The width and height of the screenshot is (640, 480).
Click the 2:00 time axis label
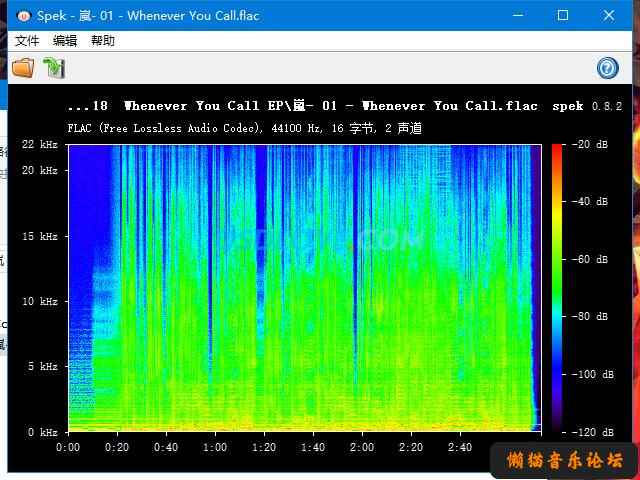362,447
